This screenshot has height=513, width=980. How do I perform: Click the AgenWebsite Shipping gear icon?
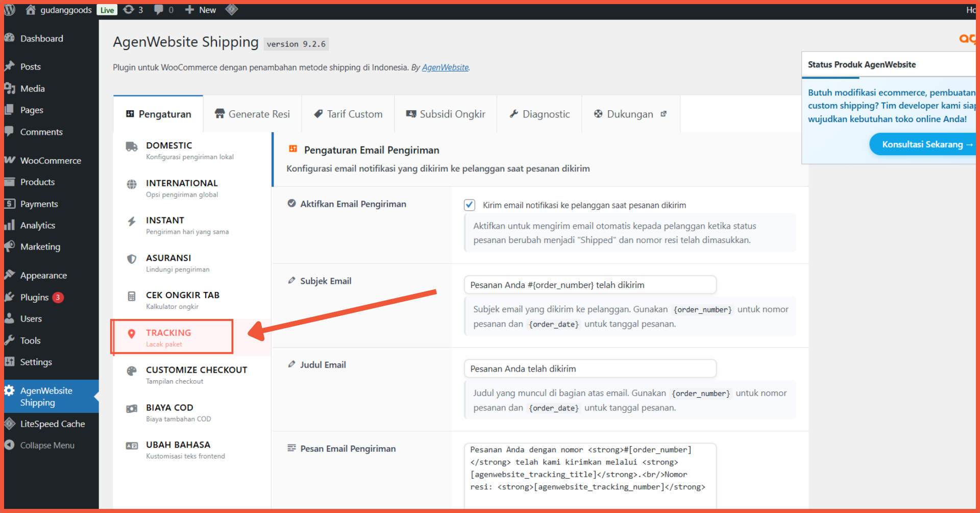9,390
